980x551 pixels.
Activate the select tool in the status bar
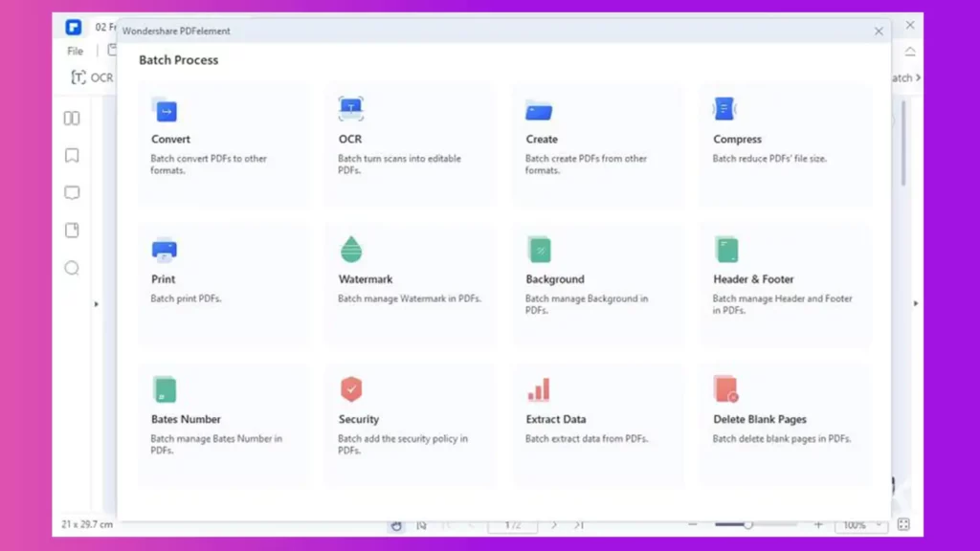[422, 525]
